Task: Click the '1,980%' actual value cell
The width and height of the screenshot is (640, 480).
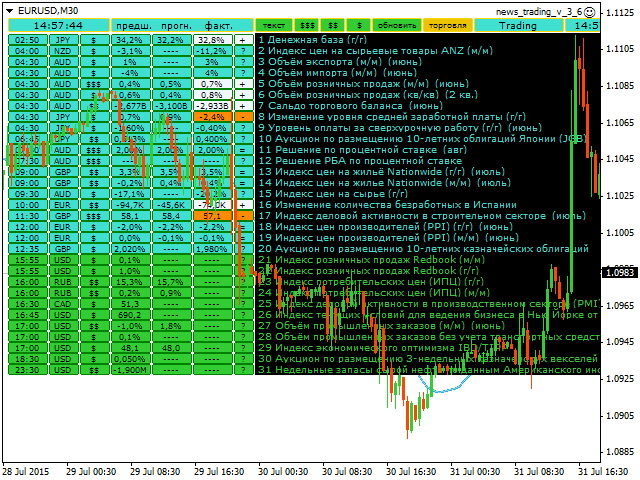Action: point(212,249)
